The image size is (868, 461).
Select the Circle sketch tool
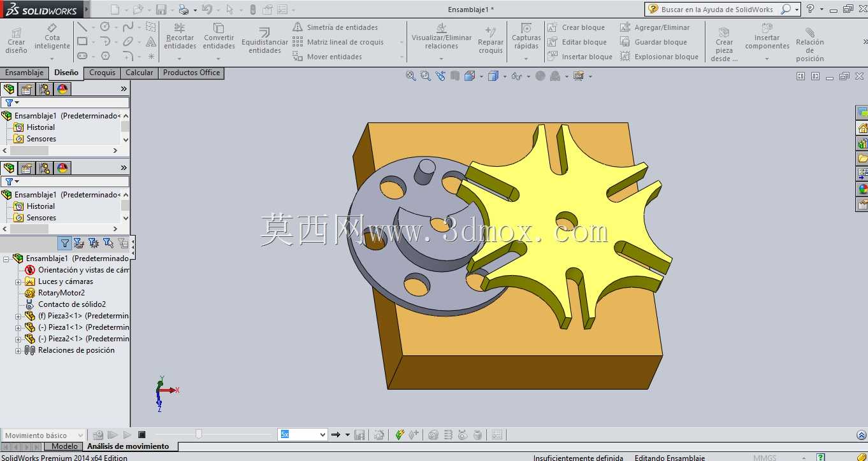(105, 27)
